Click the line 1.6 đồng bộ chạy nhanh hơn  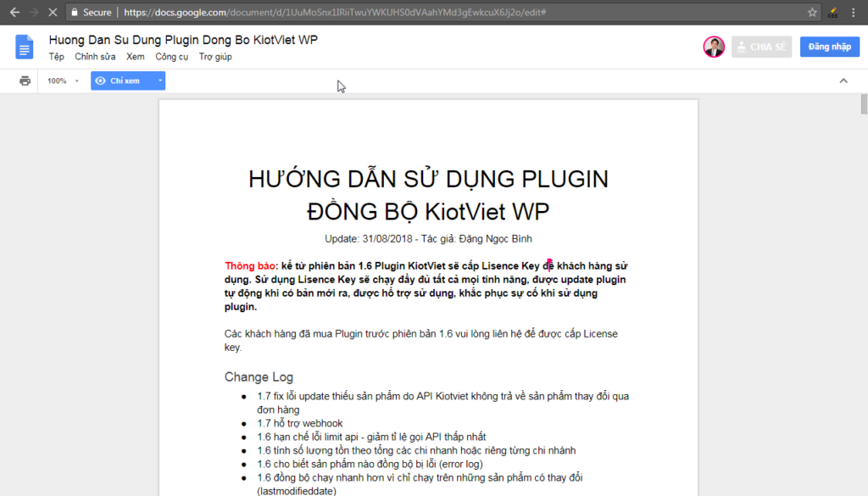tap(420, 484)
